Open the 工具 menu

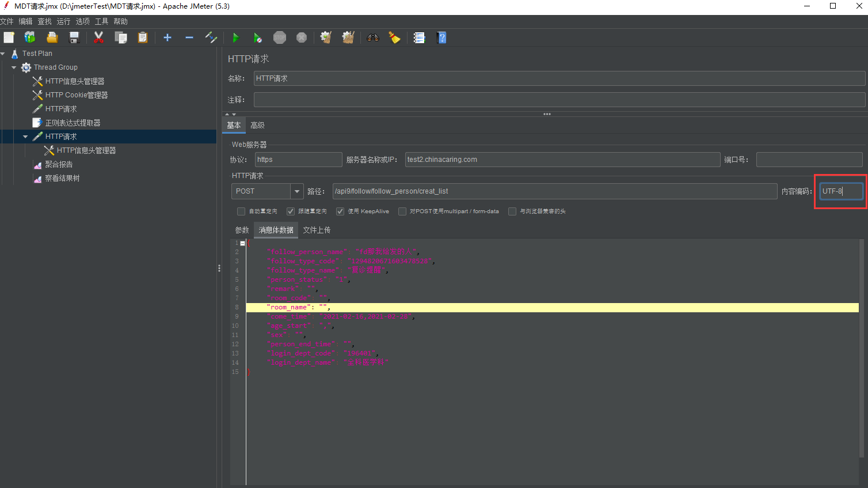[x=101, y=21]
